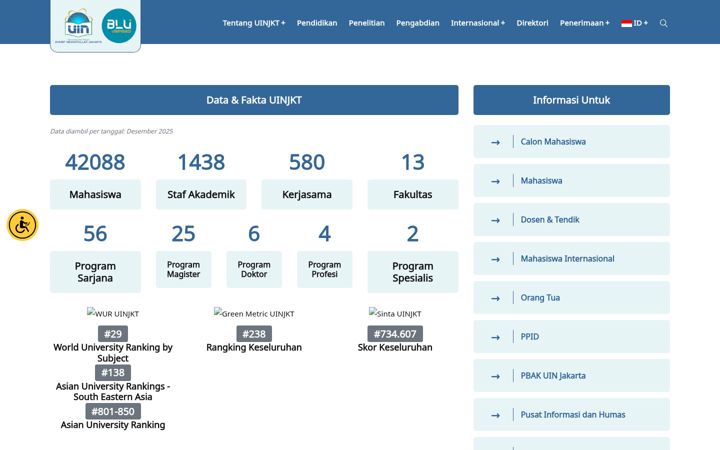Click the 42088 student count

click(x=95, y=162)
